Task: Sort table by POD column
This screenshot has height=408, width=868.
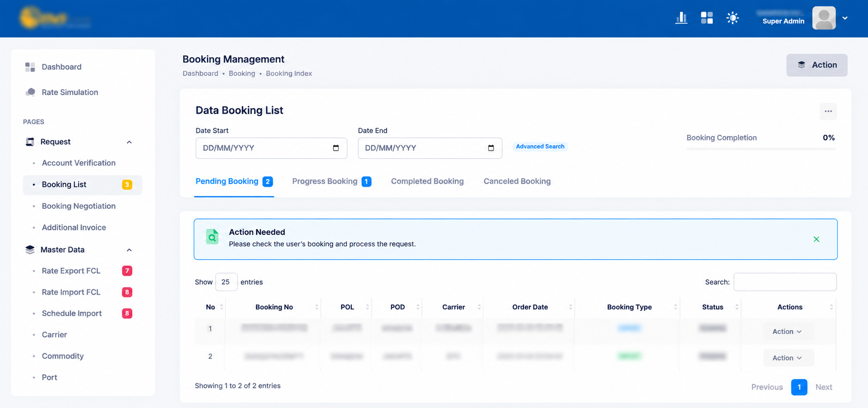Action: [x=397, y=307]
